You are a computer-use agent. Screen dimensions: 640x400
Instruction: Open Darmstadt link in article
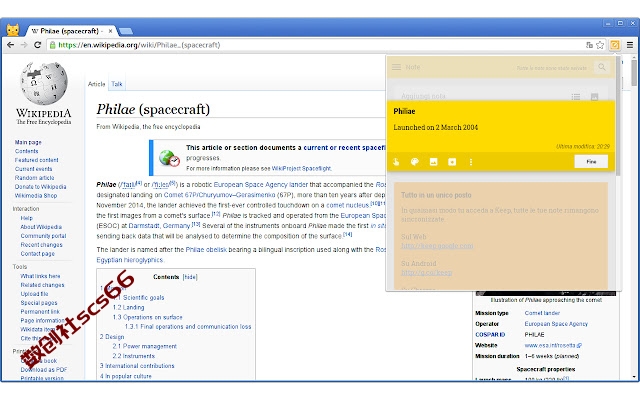point(144,226)
